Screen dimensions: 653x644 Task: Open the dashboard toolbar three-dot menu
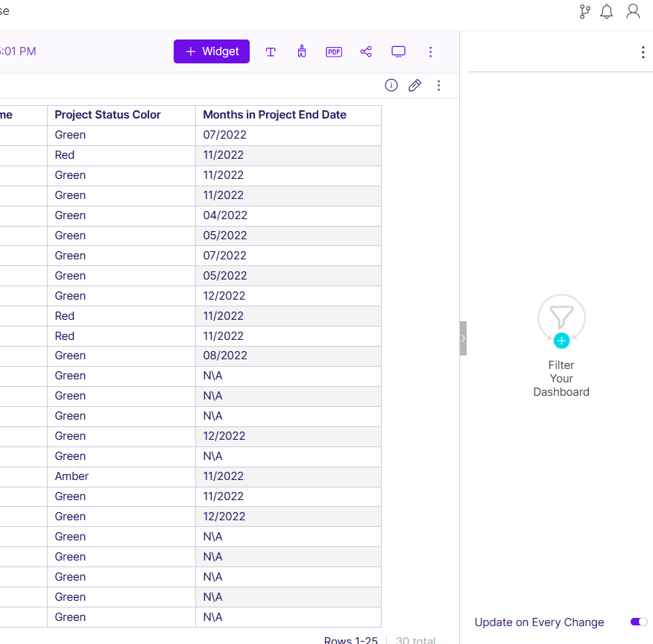[431, 51]
